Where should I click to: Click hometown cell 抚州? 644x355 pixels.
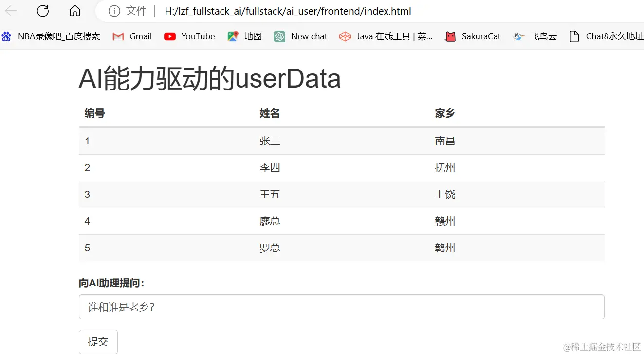[445, 168]
